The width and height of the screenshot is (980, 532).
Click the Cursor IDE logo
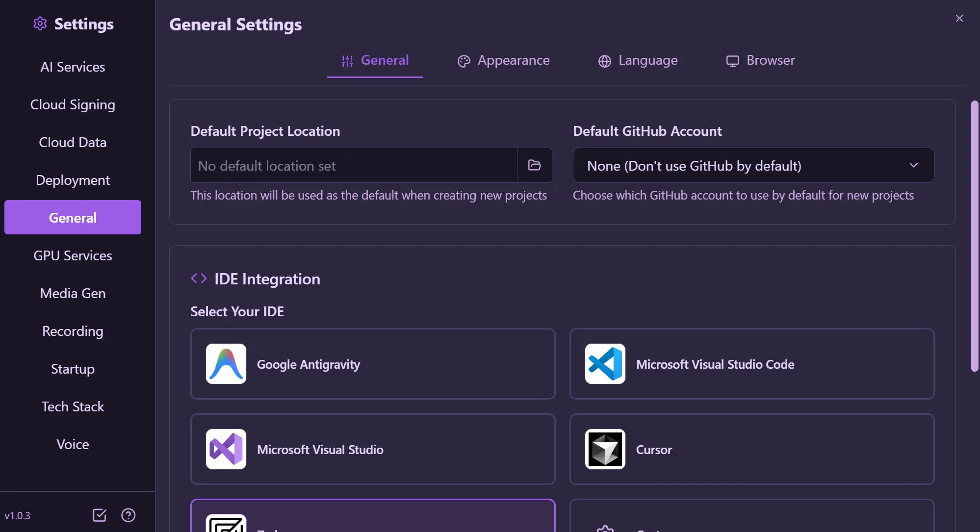tap(605, 449)
